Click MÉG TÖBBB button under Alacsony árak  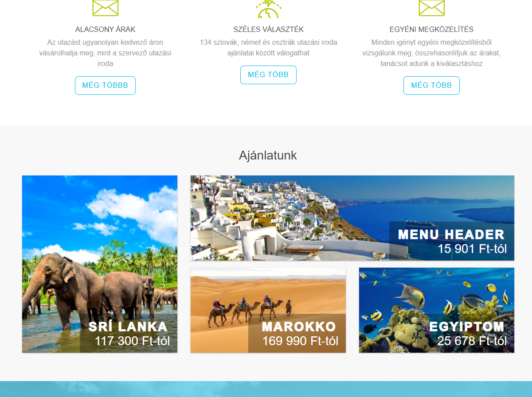[105, 86]
